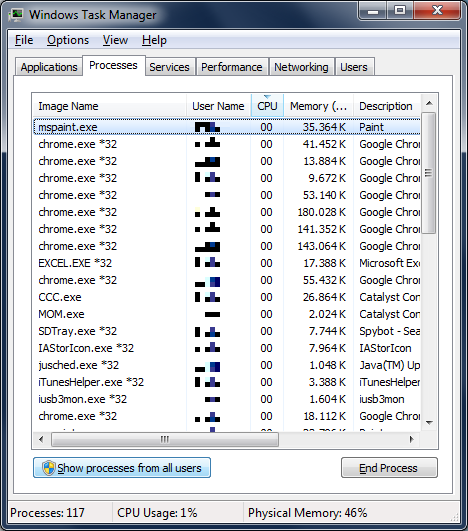The height and width of the screenshot is (531, 468).
Task: Click the 35.364 K memory value
Action: point(324,127)
